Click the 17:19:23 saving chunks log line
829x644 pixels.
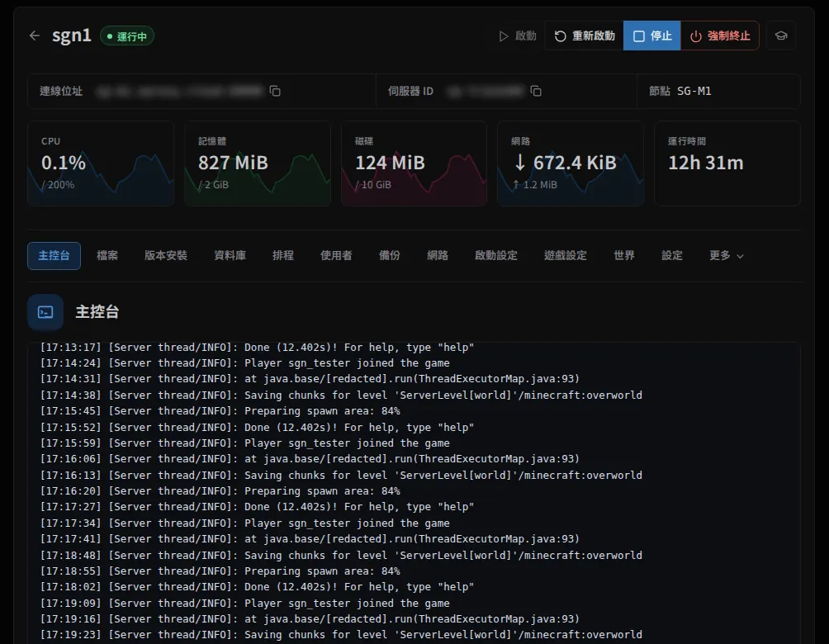[341, 634]
